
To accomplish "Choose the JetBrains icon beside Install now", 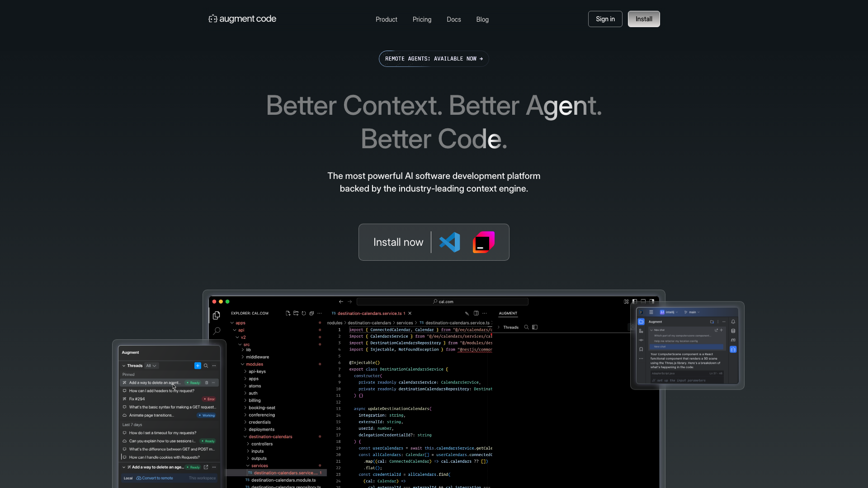I will 484,242.
